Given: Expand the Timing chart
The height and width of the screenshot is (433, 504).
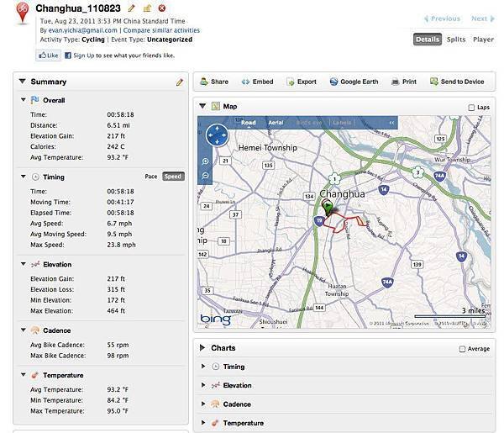Looking at the screenshot, I should (x=203, y=366).
